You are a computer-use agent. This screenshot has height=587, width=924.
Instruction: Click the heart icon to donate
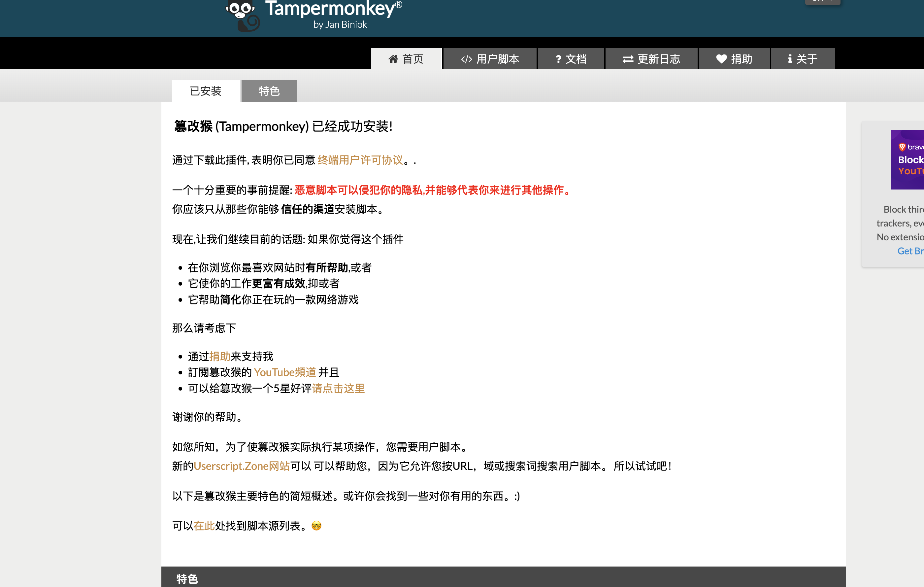[x=721, y=59]
